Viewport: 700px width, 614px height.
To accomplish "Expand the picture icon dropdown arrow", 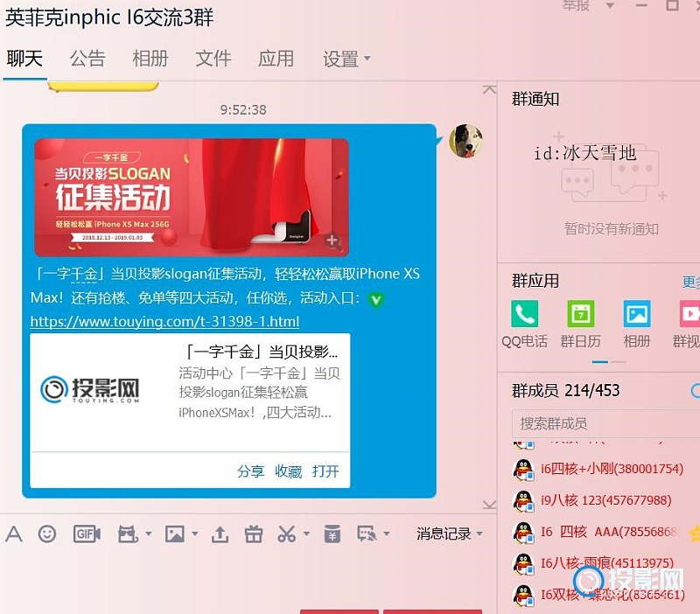I will click(x=194, y=534).
